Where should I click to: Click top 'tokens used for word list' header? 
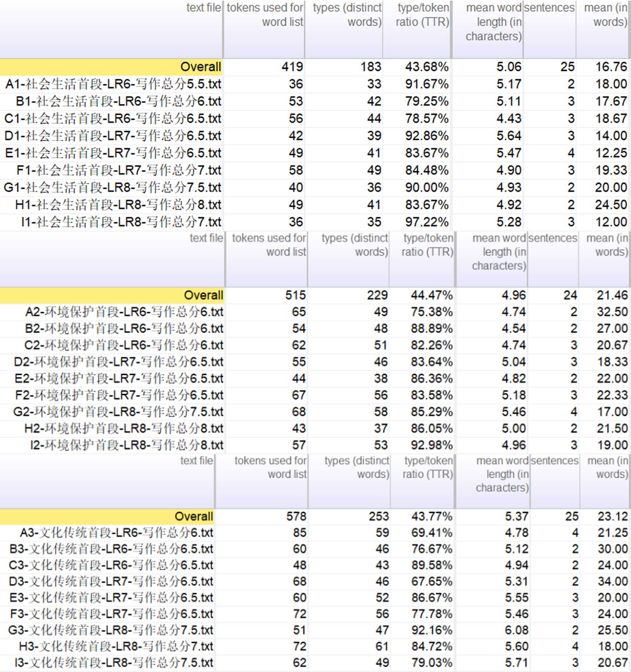coord(265,15)
